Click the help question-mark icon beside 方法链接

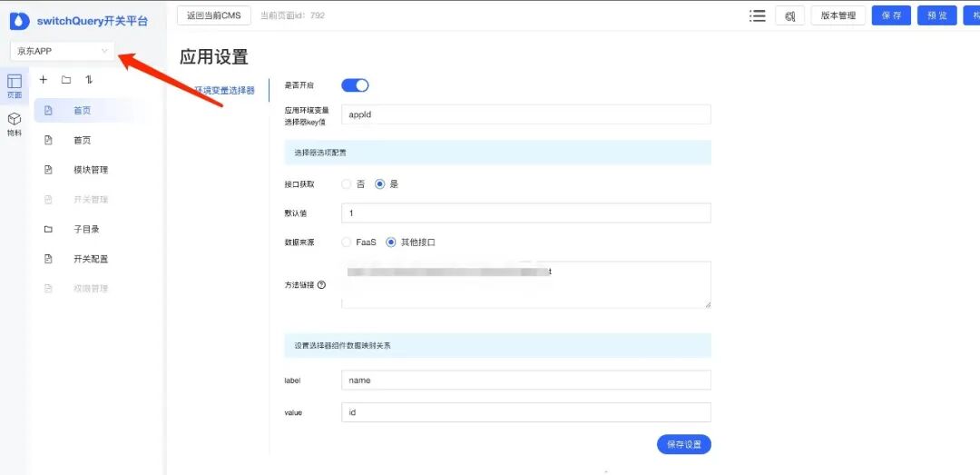point(321,285)
